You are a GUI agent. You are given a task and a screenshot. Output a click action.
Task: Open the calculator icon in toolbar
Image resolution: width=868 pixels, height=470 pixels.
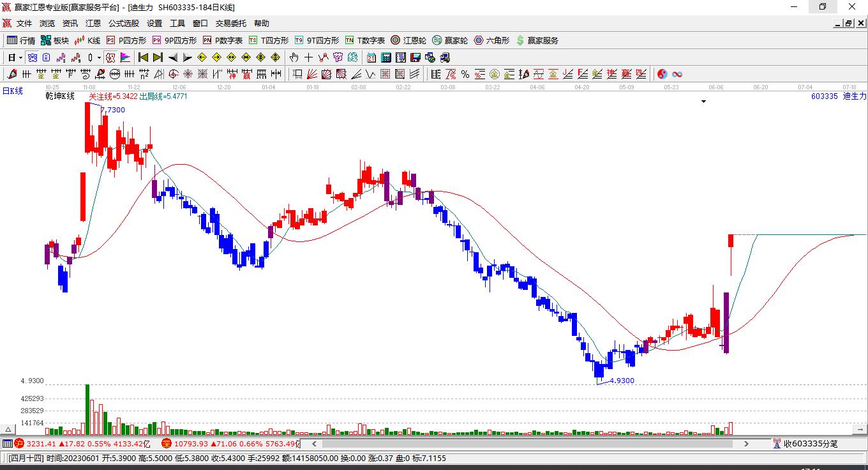[385, 57]
